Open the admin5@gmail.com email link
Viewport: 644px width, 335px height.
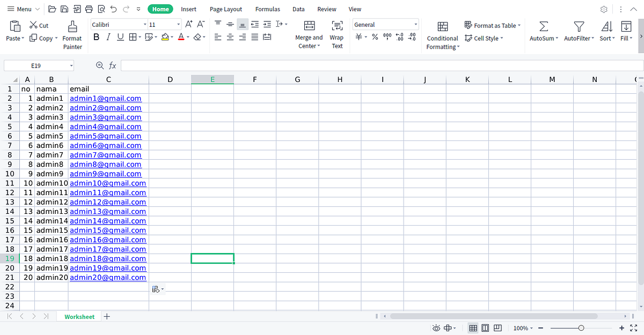click(x=105, y=136)
